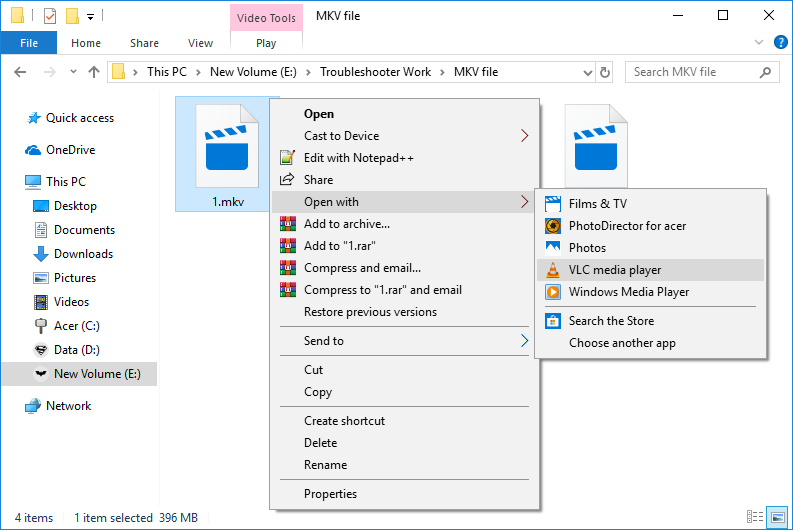The height and width of the screenshot is (530, 793).
Task: Open the File ribbon tab
Action: [29, 43]
